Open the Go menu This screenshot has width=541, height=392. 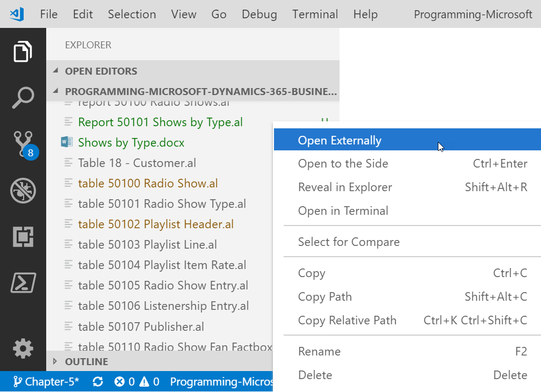click(219, 14)
